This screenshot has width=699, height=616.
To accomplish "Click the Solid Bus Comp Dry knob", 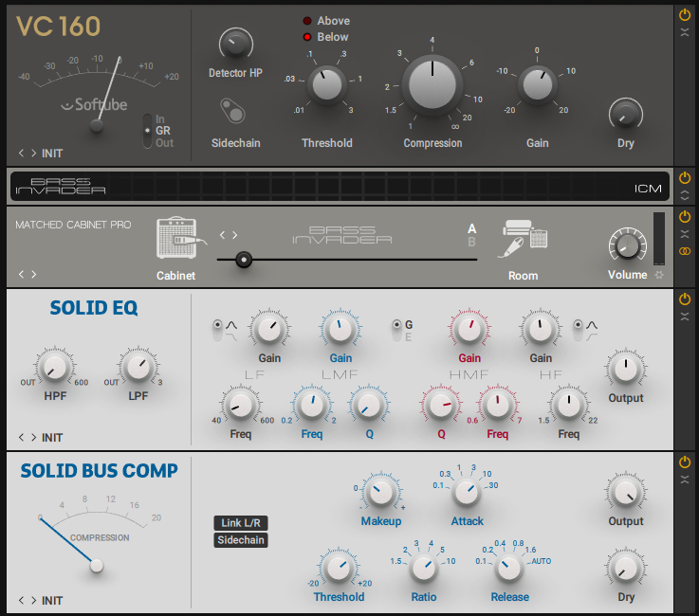I will 625,569.
